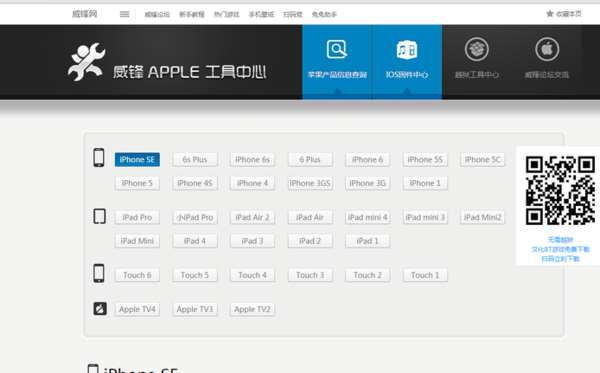
Task: Switch to the iOS firmware center tab
Action: point(407,62)
